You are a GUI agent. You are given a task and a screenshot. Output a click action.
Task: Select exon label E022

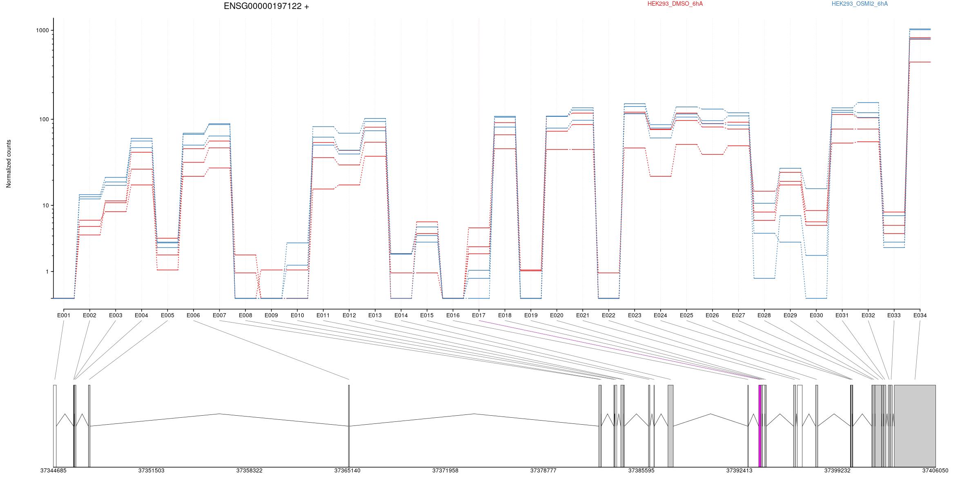(608, 315)
